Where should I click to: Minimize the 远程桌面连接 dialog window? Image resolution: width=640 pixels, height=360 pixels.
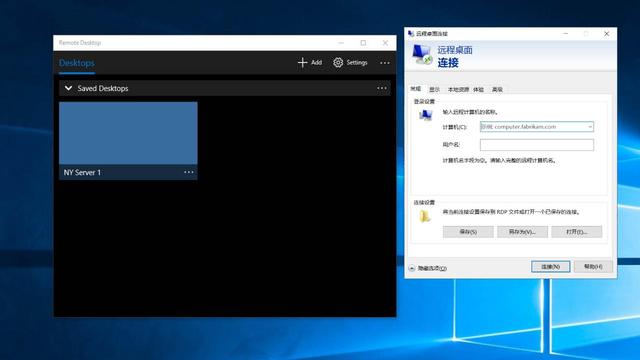coord(565,33)
